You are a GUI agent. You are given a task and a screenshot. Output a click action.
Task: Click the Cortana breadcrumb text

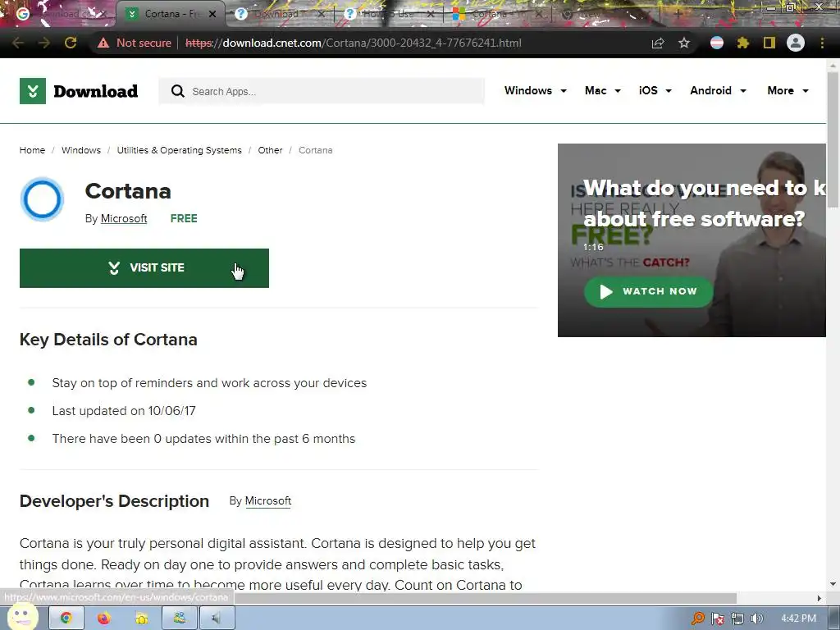(316, 150)
